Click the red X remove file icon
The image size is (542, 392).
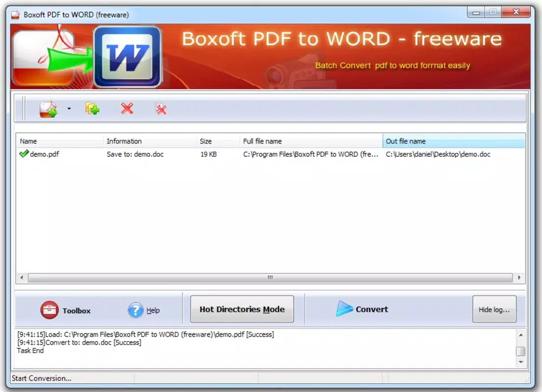[127, 108]
